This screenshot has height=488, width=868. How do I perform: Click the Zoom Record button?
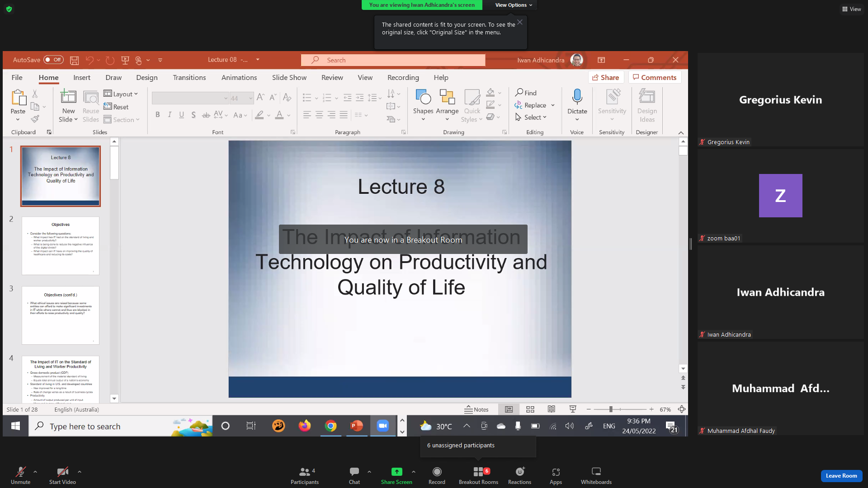click(437, 475)
